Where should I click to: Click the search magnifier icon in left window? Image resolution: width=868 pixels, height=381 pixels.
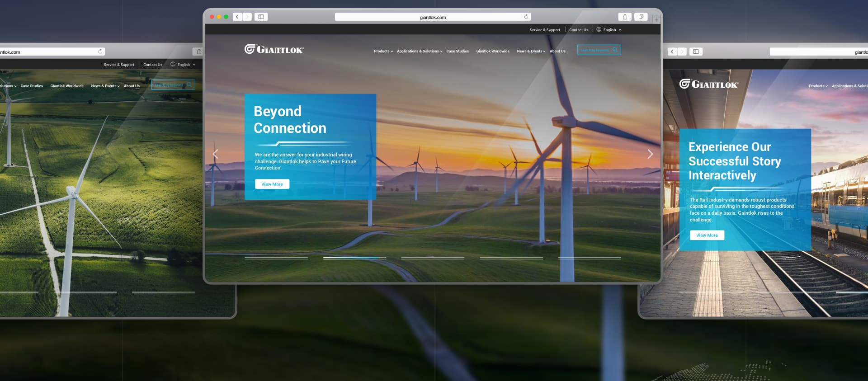[189, 85]
